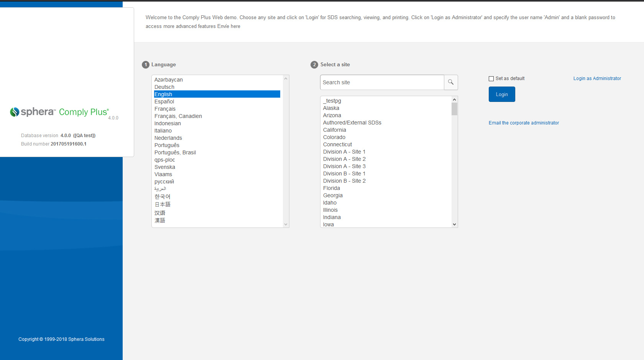Screen dimensions: 644x360
Task: Select Division B - Site 1
Action: point(386,173)
